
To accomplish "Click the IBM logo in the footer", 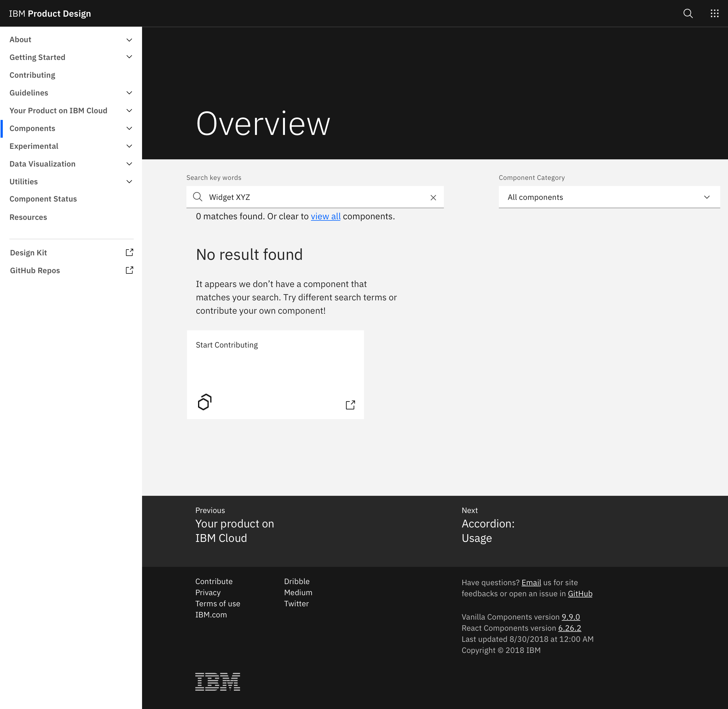I will 217,682.
